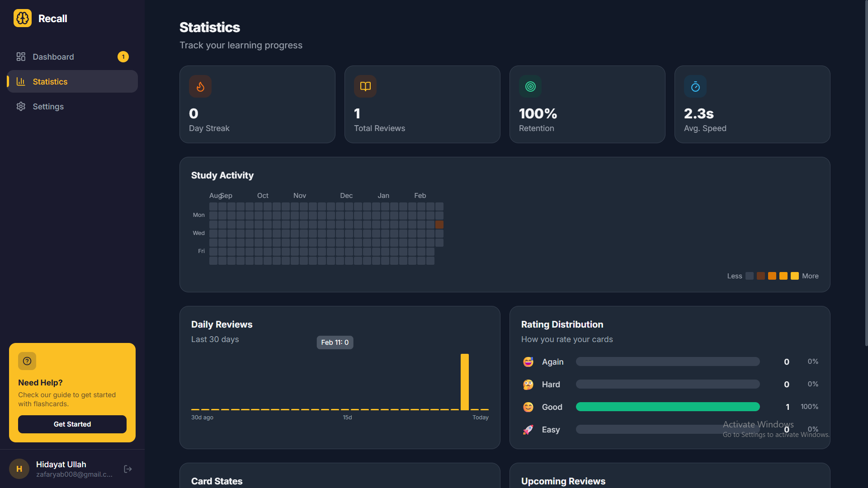This screenshot has width=868, height=488.
Task: Click the Settings gear icon in sidebar
Action: (21, 107)
